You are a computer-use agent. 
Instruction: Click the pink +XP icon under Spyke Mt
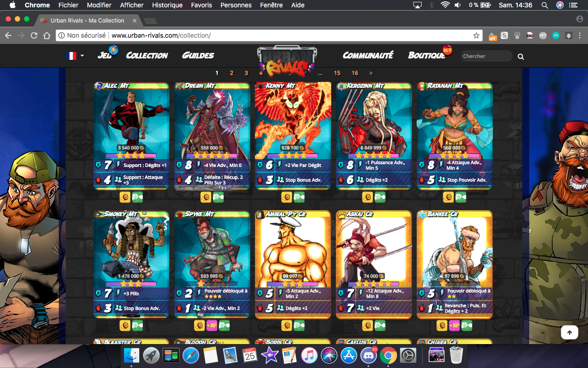point(212,325)
